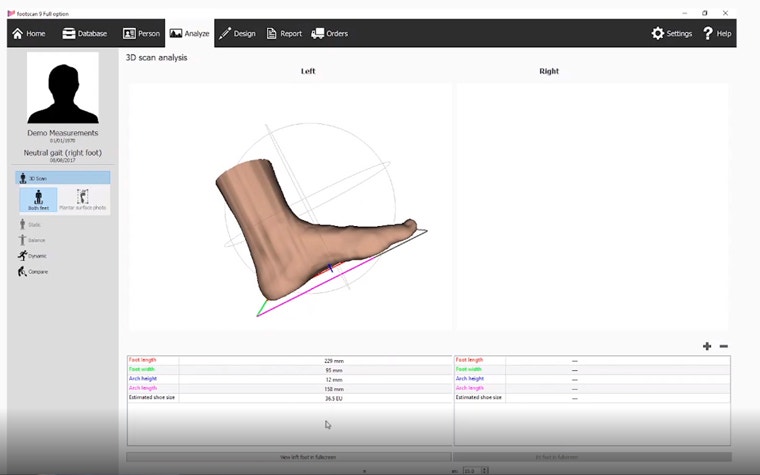
Task: Select the Static measurement entry
Action: click(30, 224)
